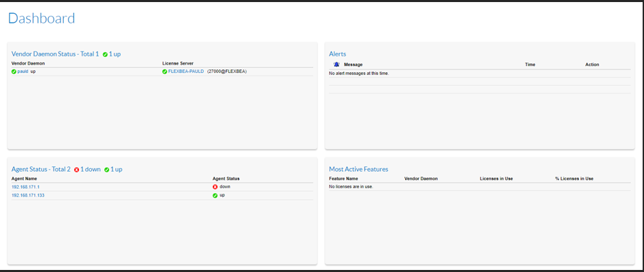Click the Time column header in Alerts

coord(530,65)
